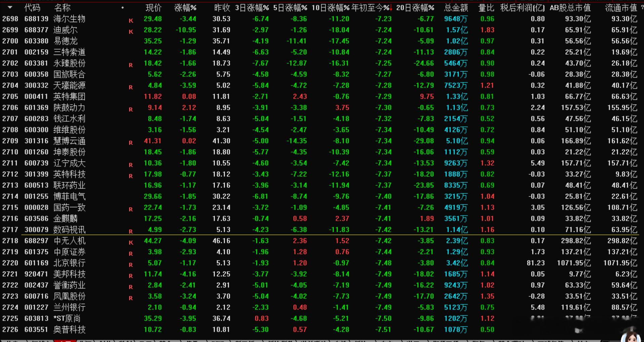
Task: Click the R marker beside 英特科技
Action: [131, 176]
